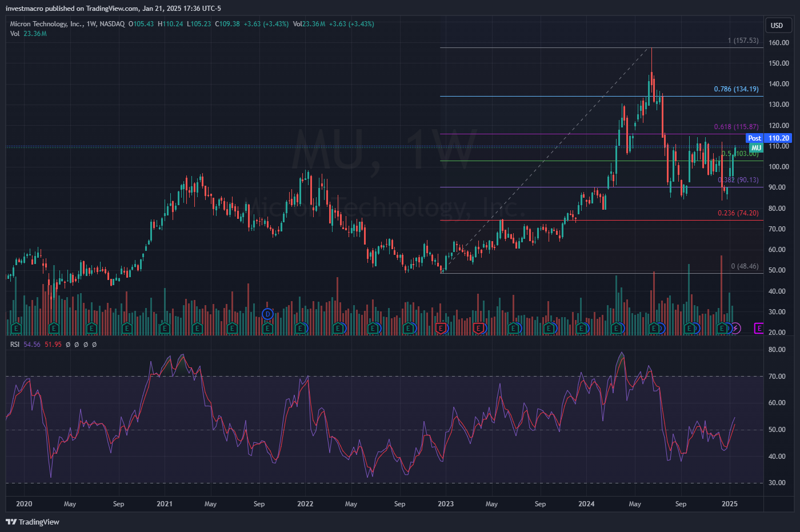Click the 2023 label on the time axis

tap(446, 504)
